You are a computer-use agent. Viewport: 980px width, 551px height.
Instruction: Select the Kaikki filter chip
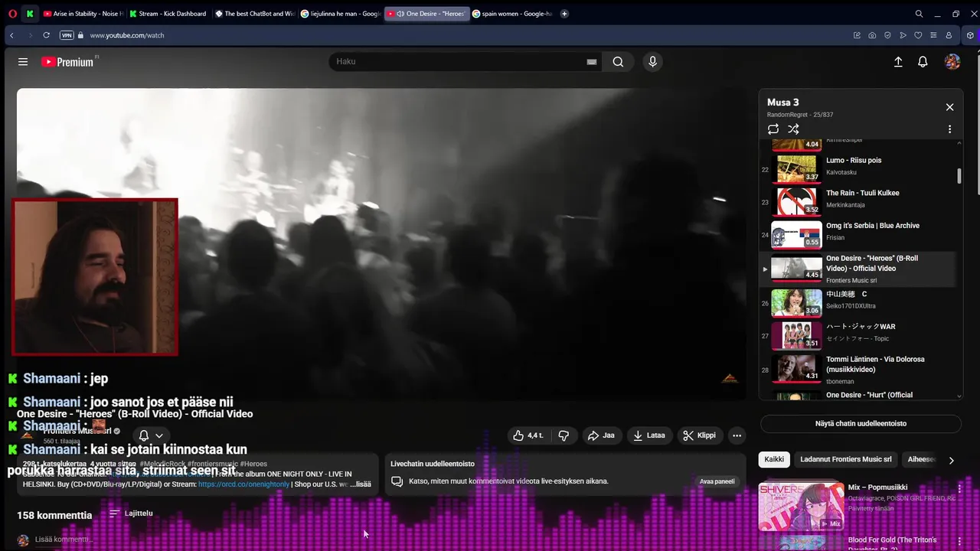(774, 459)
